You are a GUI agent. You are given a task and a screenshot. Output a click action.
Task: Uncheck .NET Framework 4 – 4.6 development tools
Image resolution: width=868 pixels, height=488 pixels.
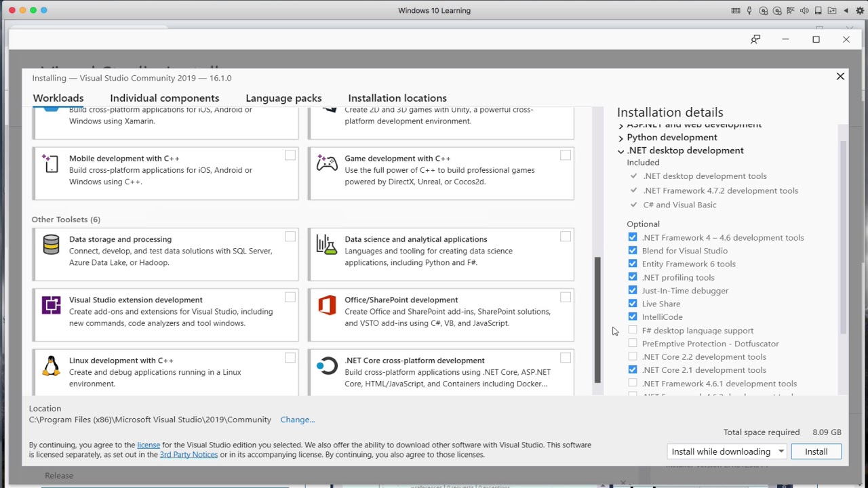(x=633, y=237)
